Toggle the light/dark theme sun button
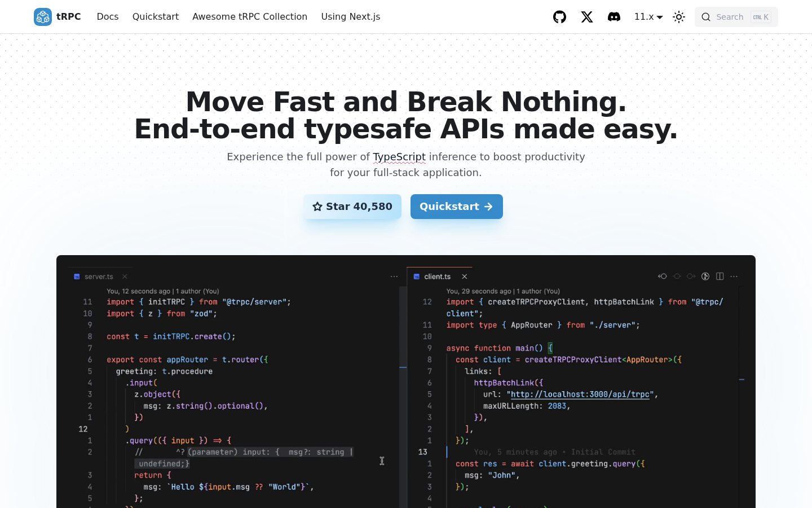The image size is (812, 508). coord(679,17)
